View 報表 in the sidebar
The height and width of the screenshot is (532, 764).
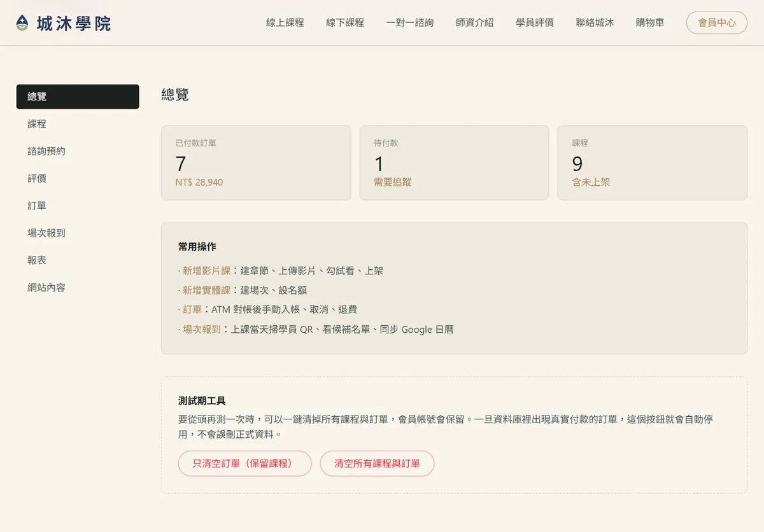[x=78, y=261]
